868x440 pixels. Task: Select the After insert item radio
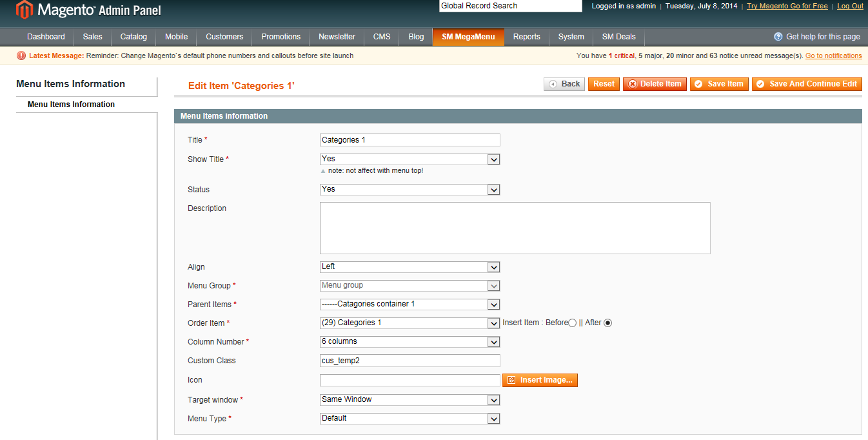click(x=607, y=323)
